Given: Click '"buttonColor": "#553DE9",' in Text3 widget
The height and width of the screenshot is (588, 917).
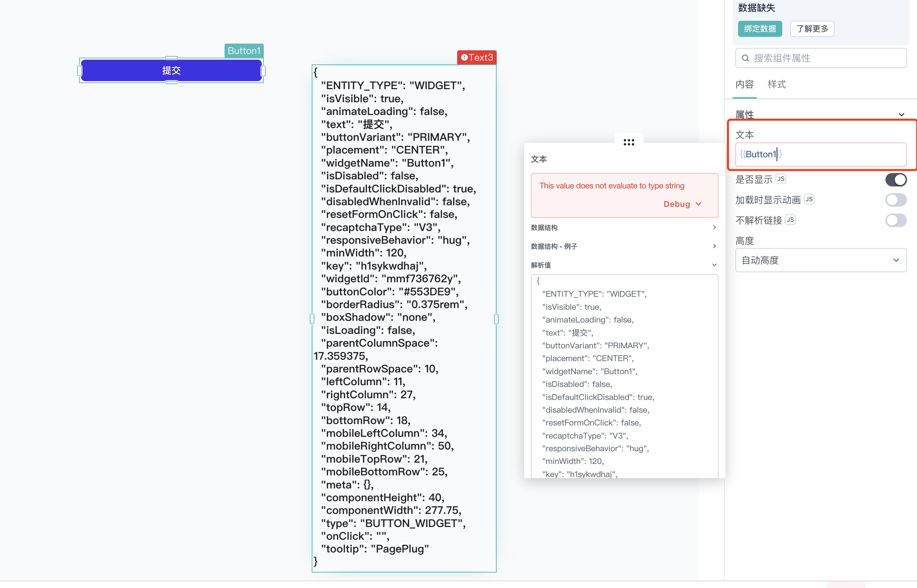Looking at the screenshot, I should (x=390, y=292).
